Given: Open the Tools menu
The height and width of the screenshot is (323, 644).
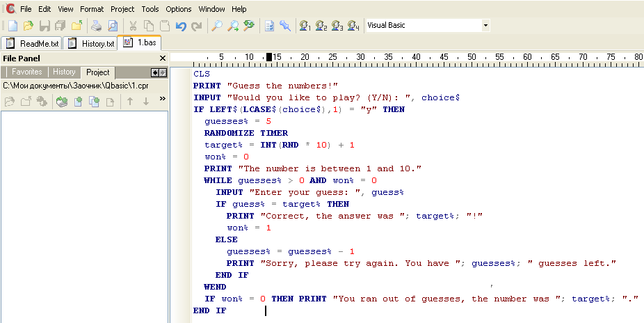Looking at the screenshot, I should tap(150, 9).
